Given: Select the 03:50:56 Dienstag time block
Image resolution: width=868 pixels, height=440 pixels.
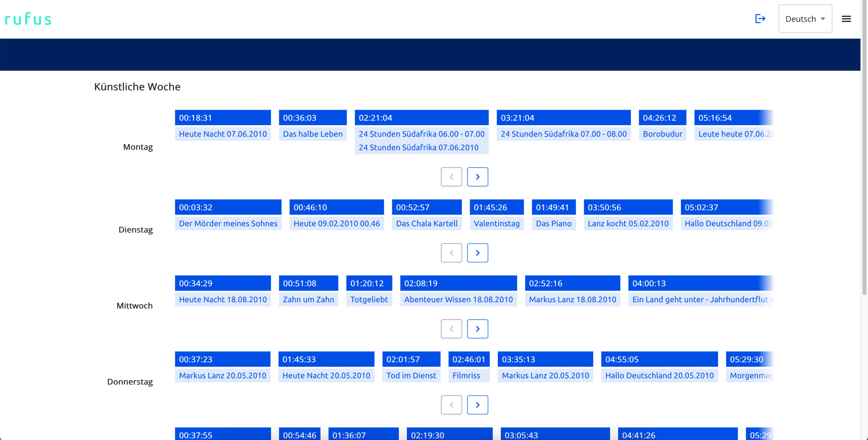Looking at the screenshot, I should (628, 207).
